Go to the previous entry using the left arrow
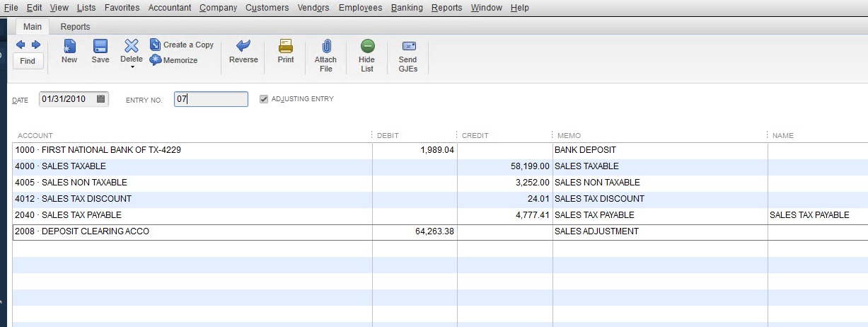868x327 pixels. coord(21,45)
